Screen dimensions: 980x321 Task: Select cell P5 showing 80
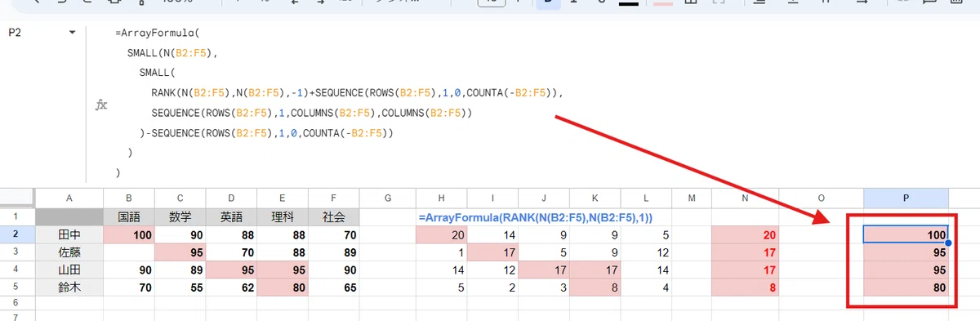point(906,287)
